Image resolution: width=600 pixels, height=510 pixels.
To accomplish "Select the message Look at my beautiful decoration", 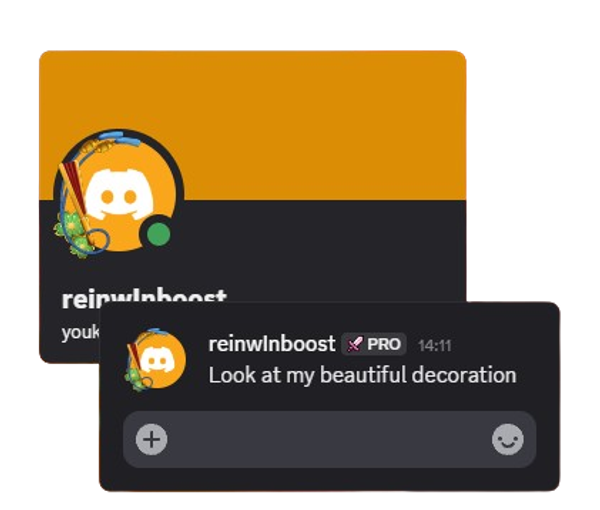I will pos(362,375).
